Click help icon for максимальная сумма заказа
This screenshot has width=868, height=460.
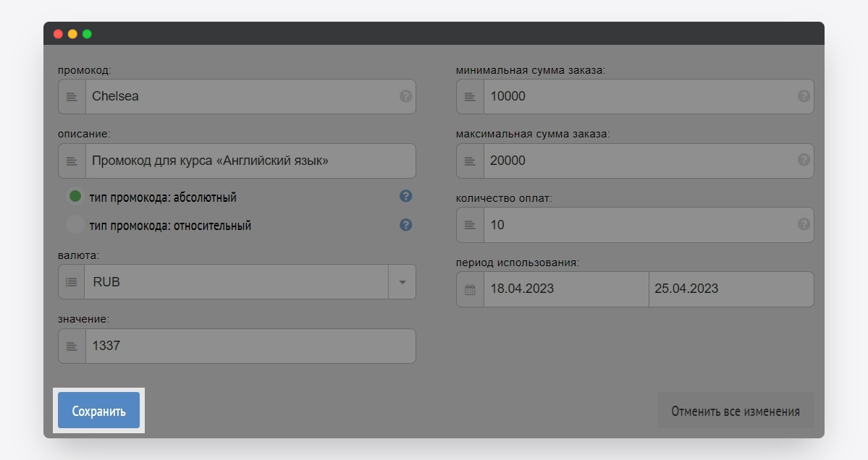point(803,161)
